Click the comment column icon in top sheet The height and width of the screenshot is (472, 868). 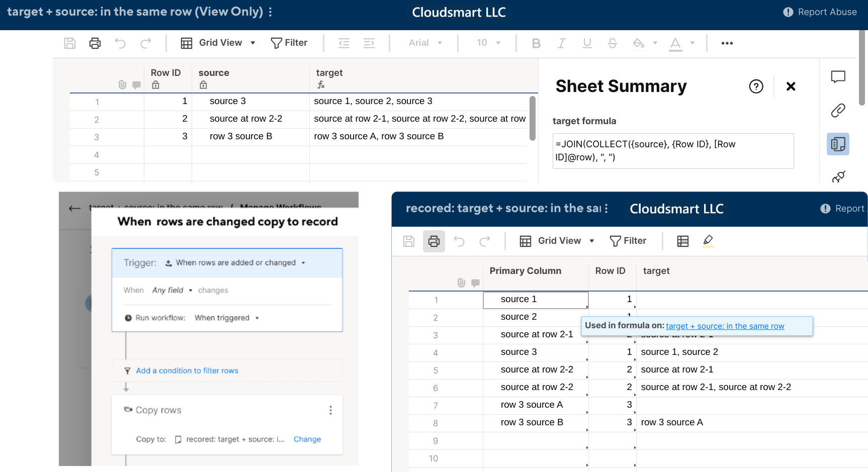[136, 85]
